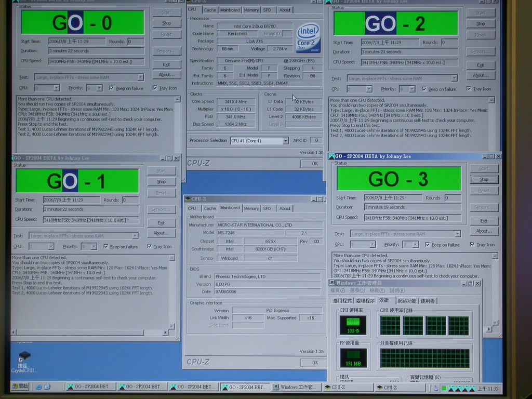Click the '151 MB' PF usage gauge

tap(353, 358)
